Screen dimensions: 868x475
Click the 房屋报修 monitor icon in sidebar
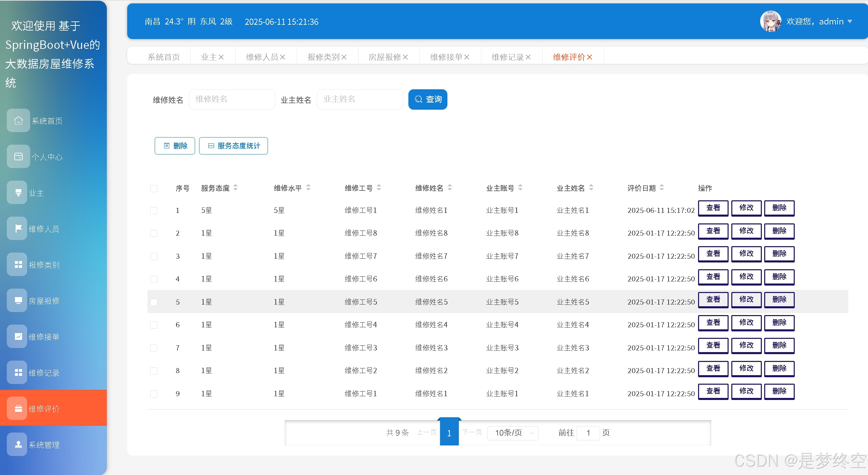[18, 300]
